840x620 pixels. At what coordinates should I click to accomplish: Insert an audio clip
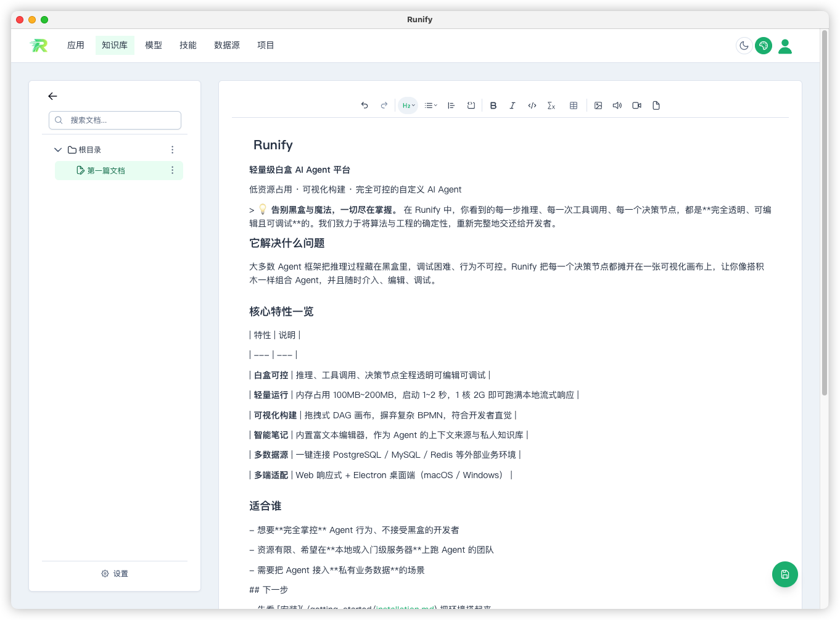617,105
